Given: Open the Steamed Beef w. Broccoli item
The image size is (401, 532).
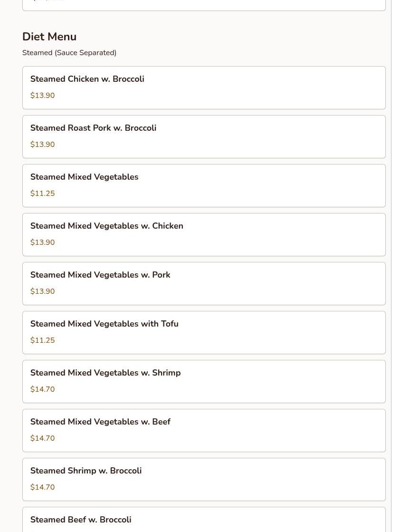Looking at the screenshot, I should [81, 520].
